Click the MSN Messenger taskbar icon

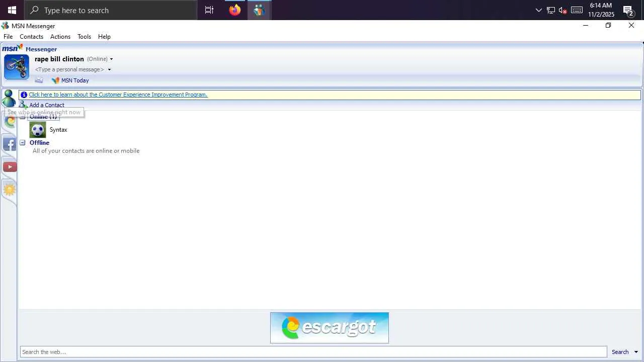pos(259,10)
